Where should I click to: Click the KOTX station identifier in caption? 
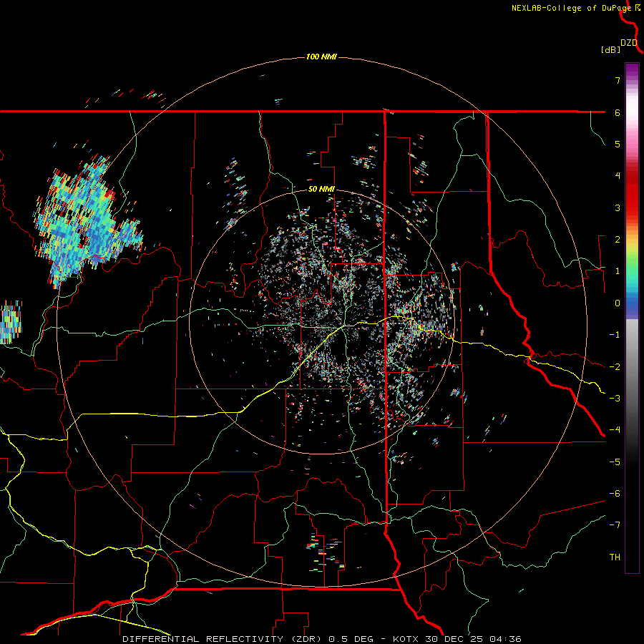pyautogui.click(x=406, y=639)
